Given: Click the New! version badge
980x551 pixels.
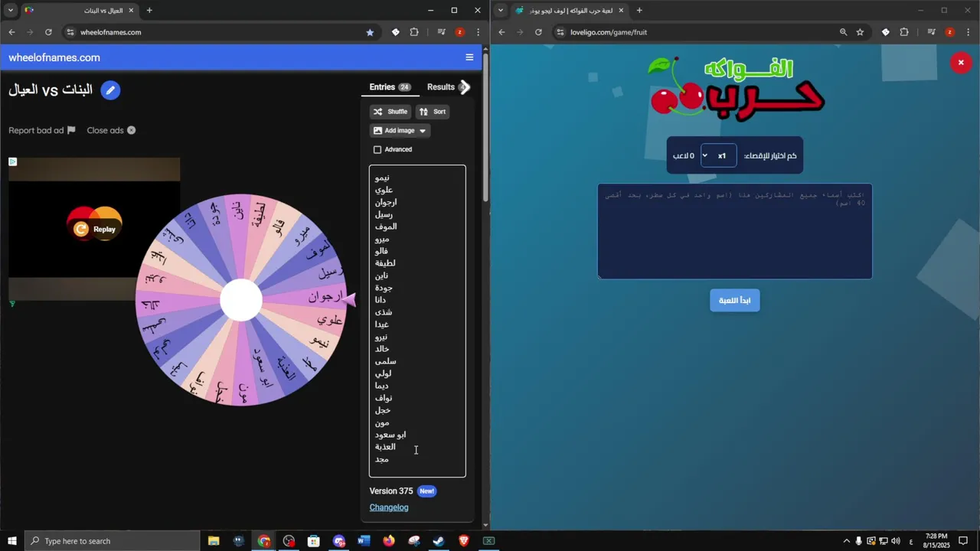Looking at the screenshot, I should coord(426,491).
